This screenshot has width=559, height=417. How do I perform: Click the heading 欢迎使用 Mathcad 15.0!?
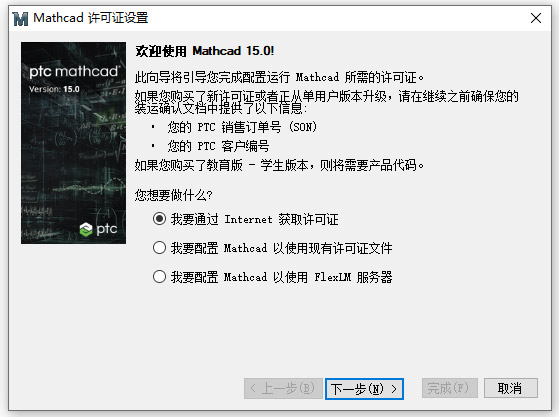[205, 51]
